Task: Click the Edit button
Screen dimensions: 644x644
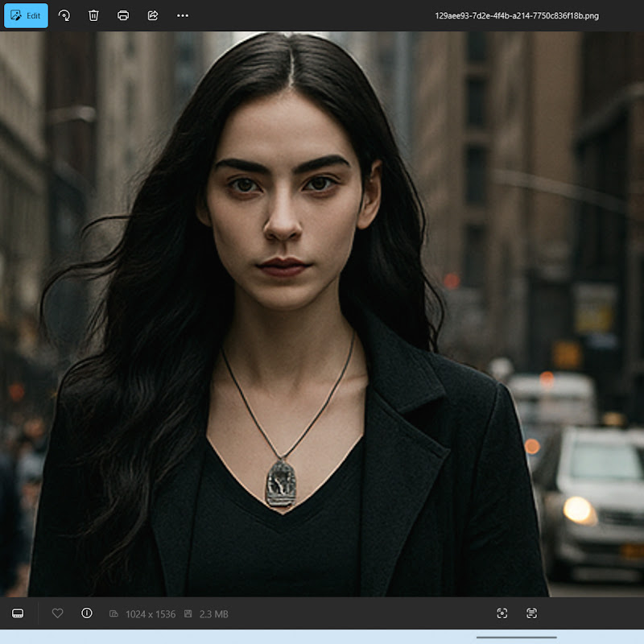Action: (x=26, y=15)
